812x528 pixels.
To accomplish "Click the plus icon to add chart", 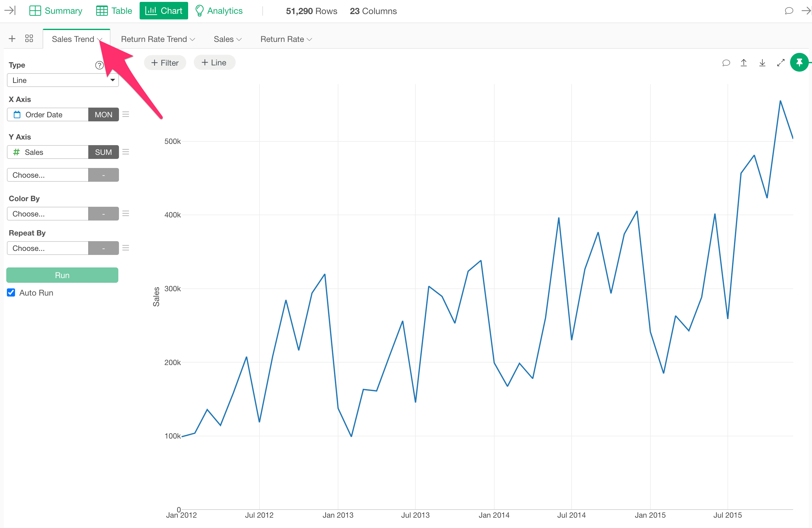I will [x=12, y=38].
